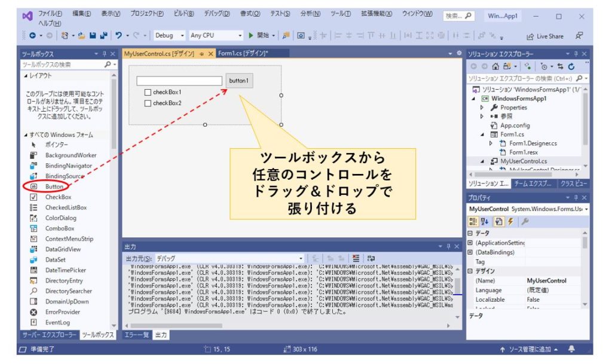
Task: Switch to the Form1.cs [デザイン] tab
Action: 243,53
